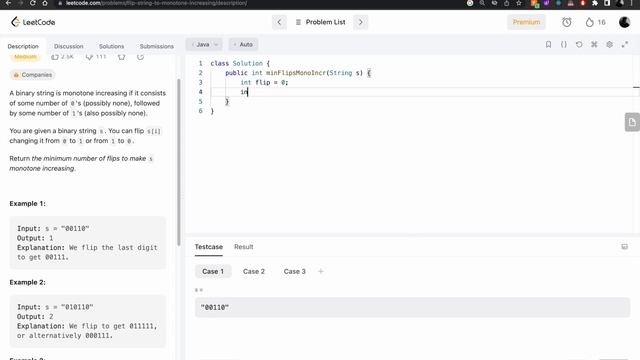Open the user profile avatar menu
The width and height of the screenshot is (640, 360).
click(624, 22)
